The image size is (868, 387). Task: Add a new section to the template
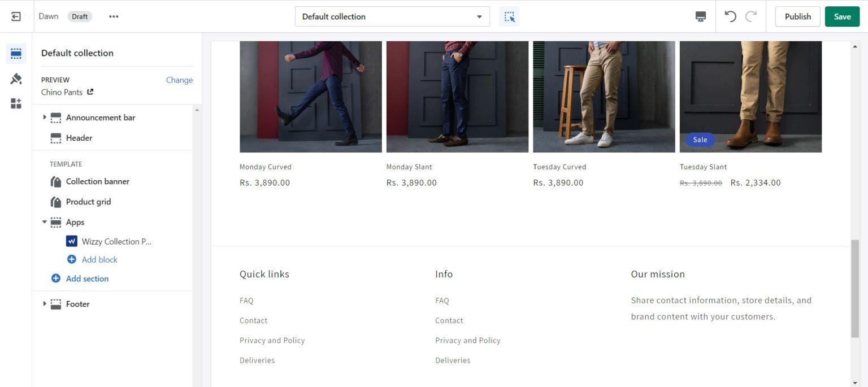tap(86, 278)
